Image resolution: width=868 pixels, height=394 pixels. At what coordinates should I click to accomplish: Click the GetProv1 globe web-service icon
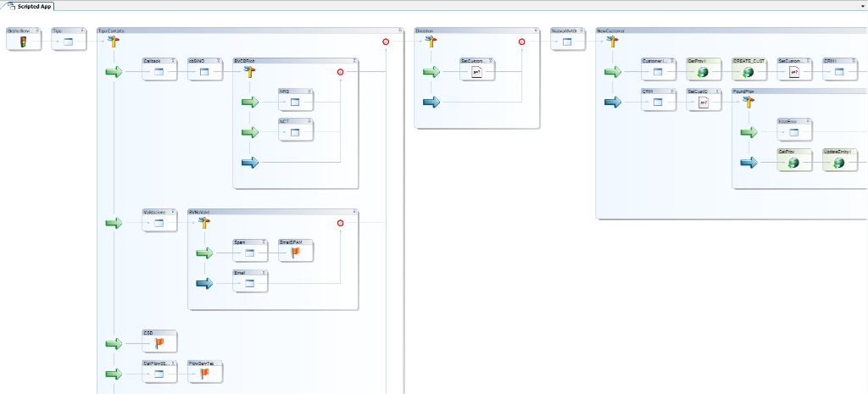(703, 72)
